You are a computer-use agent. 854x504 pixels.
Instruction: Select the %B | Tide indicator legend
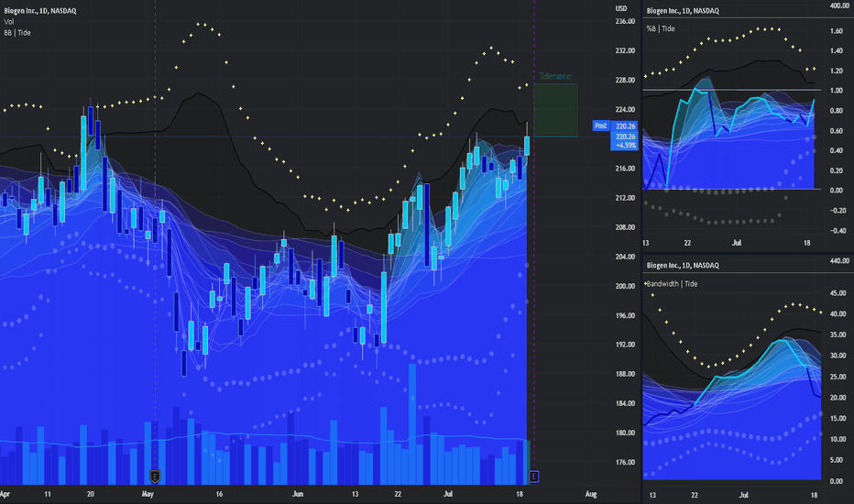click(x=661, y=29)
